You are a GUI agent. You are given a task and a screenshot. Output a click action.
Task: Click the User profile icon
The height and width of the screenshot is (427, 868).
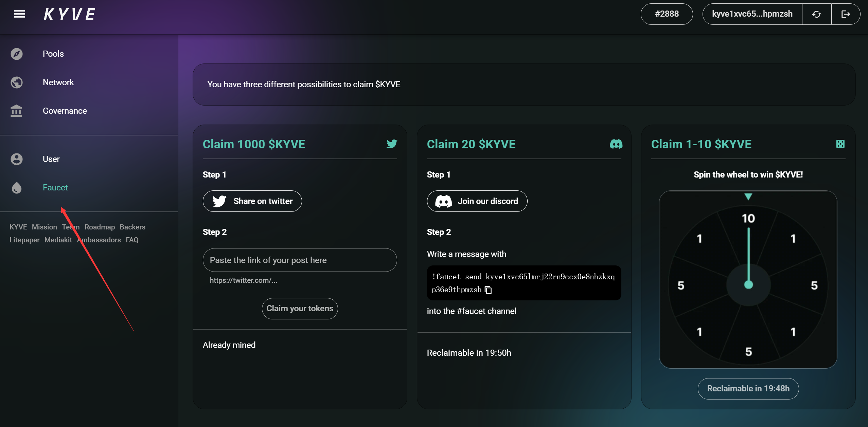[x=16, y=159]
